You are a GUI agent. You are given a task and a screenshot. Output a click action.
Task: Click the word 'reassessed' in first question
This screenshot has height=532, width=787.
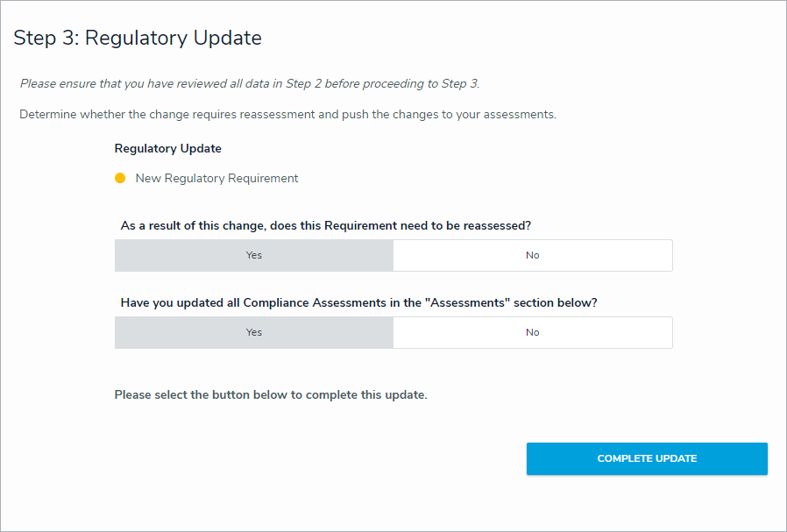500,226
